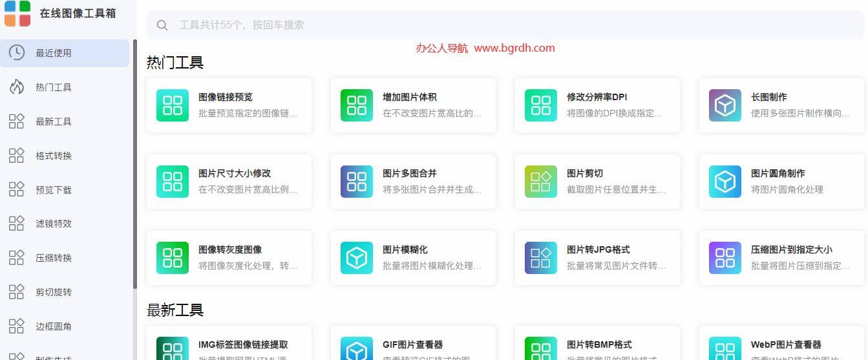The height and width of the screenshot is (360, 868).
Task: Click the 图片模糊化 cube icon
Action: click(x=357, y=258)
